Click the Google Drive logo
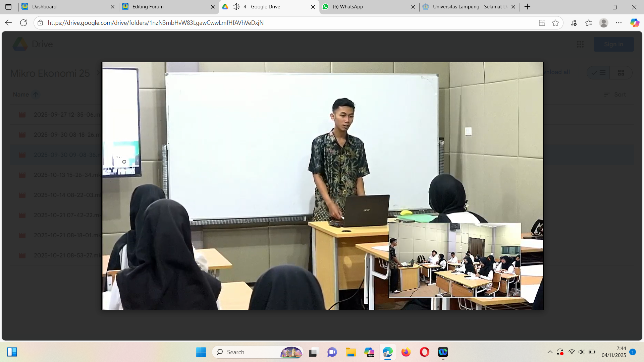Viewport: 644px width, 362px height. (x=20, y=44)
